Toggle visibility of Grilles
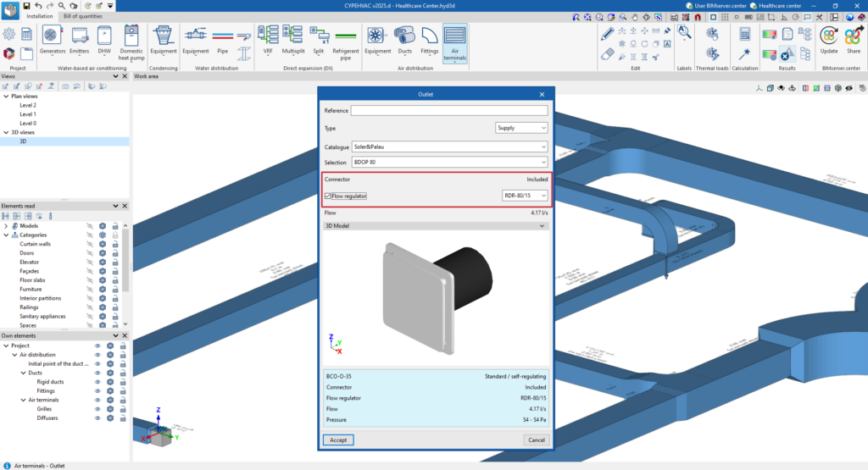868x470 pixels. tap(97, 409)
